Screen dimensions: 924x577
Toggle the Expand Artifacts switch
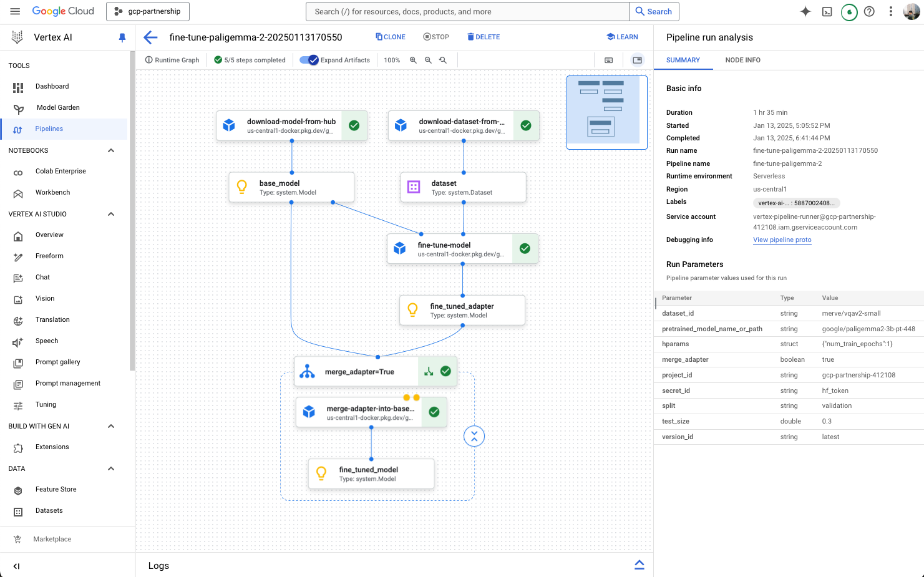pos(309,60)
